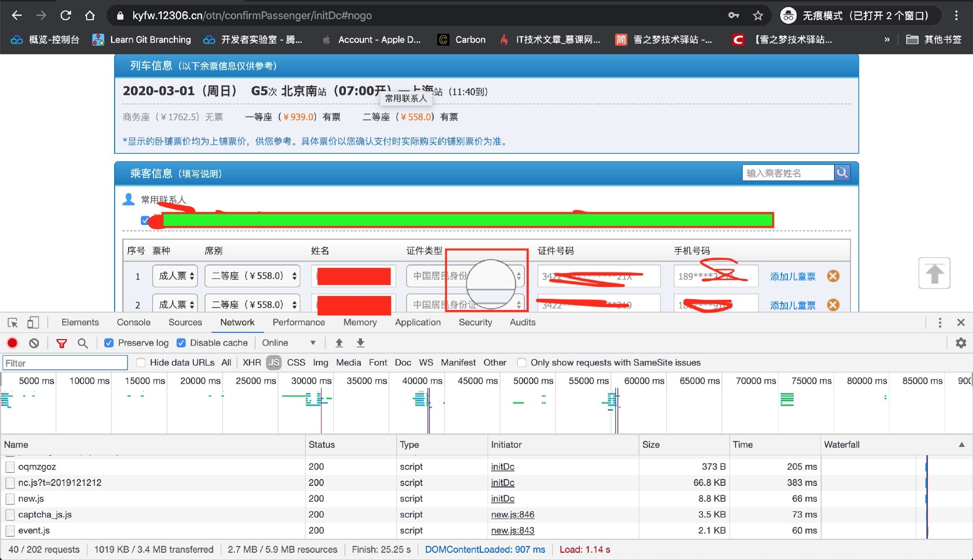The height and width of the screenshot is (560, 973).
Task: Click the back-to-top arrow button
Action: point(934,273)
